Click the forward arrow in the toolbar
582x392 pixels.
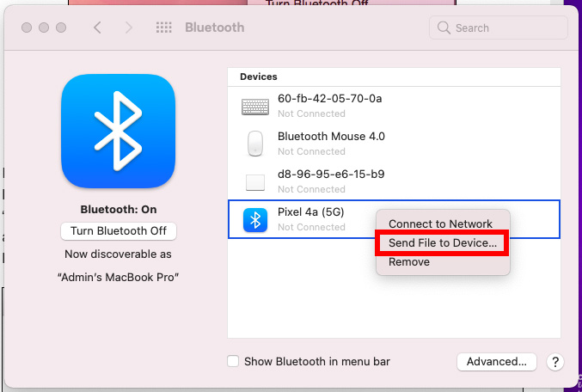128,28
